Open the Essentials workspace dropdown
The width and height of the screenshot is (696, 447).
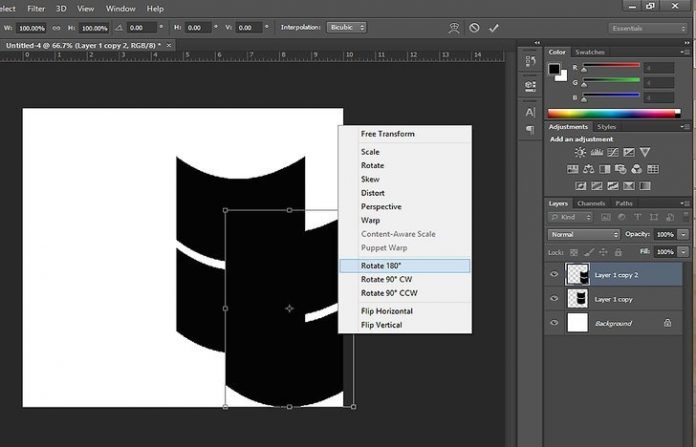pyautogui.click(x=649, y=28)
